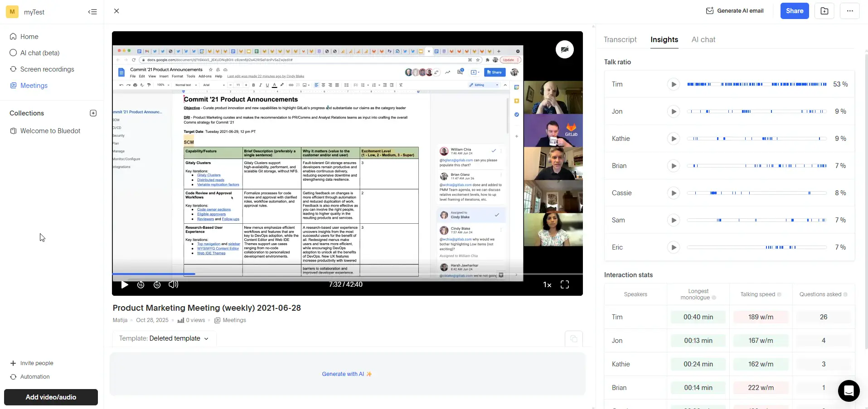Click Eric's talk ratio timeline

click(756, 247)
